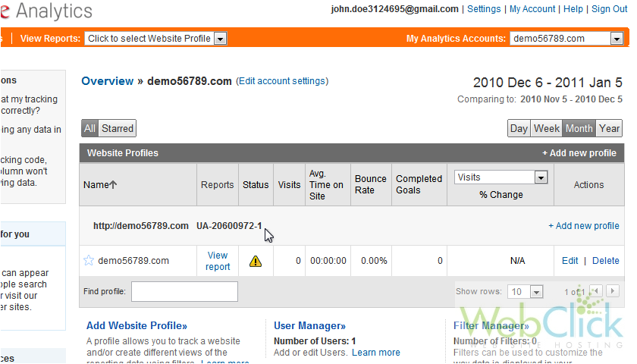Click the yellow warning status icon
The image size is (637, 364).
point(256,261)
